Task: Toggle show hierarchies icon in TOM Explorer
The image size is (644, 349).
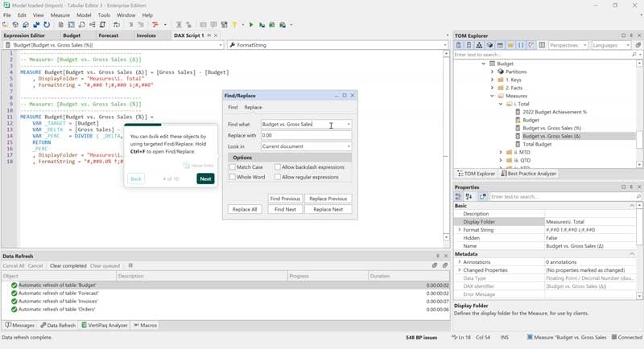Action: coord(479,45)
